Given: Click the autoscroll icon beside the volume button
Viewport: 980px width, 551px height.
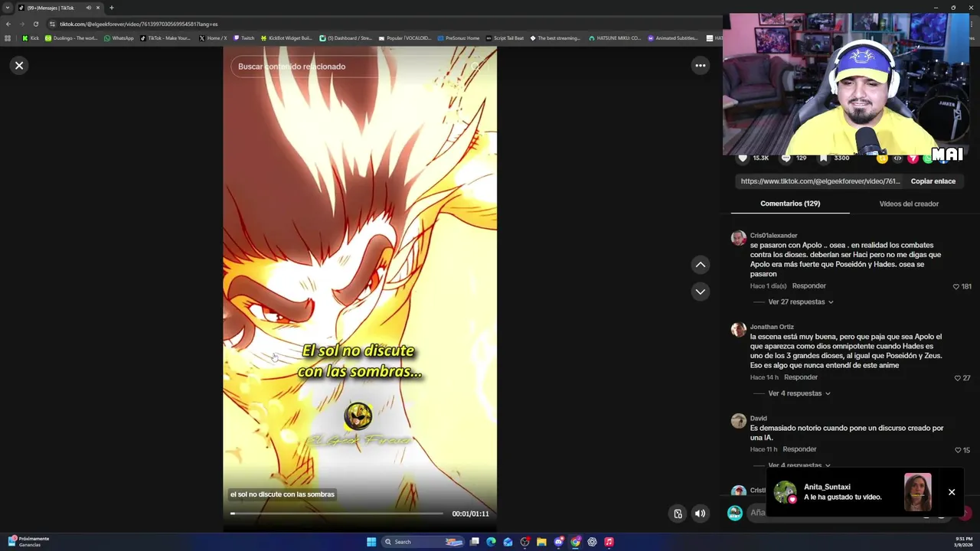Looking at the screenshot, I should click(x=678, y=514).
